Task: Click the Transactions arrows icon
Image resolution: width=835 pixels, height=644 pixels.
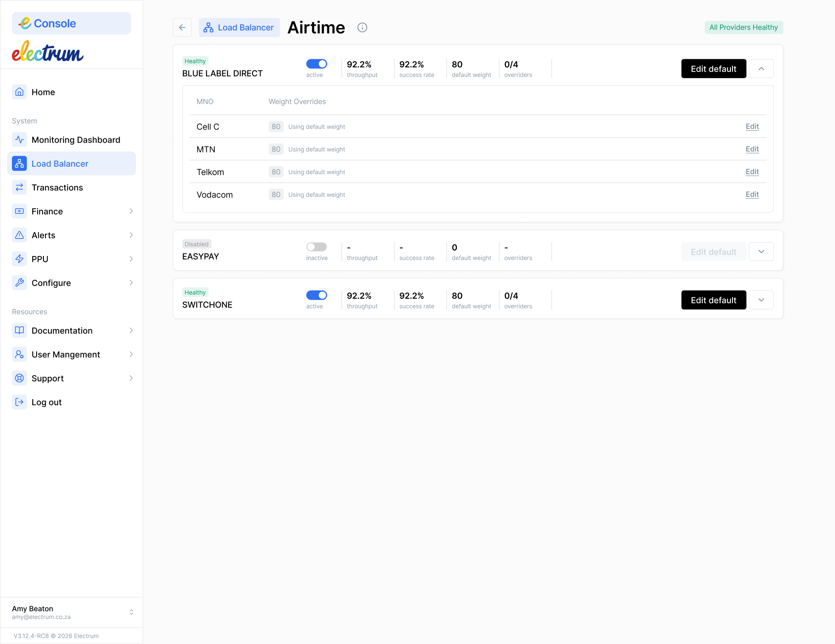Action: click(x=19, y=187)
